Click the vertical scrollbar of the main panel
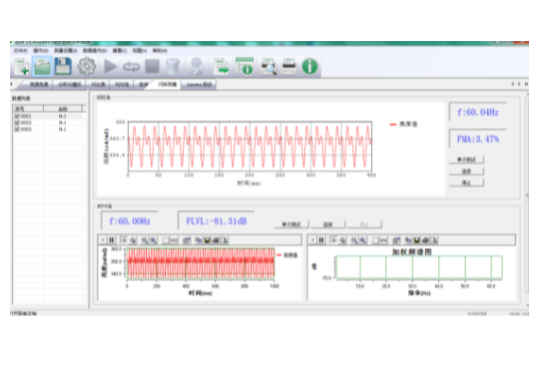540x380 pixels. coord(527,195)
